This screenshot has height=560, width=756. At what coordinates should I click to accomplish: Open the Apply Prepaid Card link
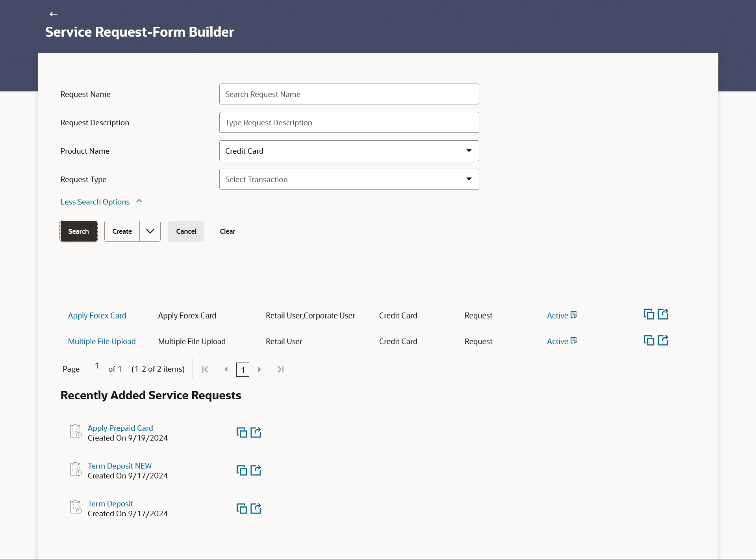click(120, 428)
